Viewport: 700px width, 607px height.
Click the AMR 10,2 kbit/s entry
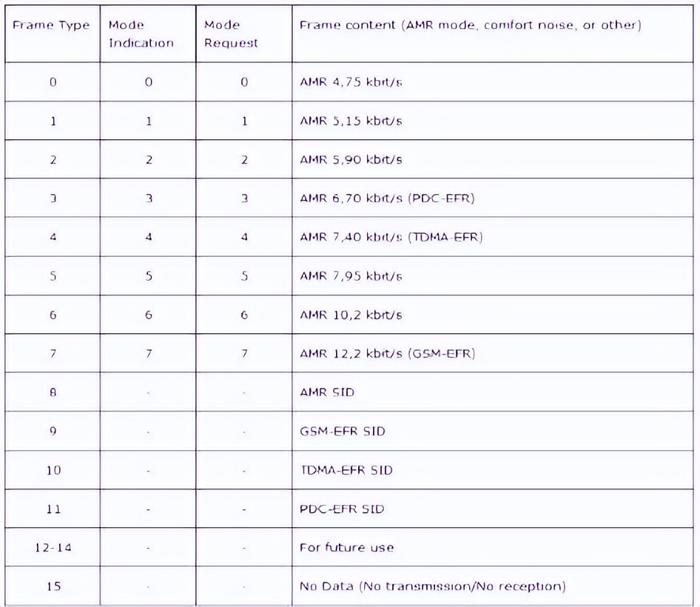point(351,315)
